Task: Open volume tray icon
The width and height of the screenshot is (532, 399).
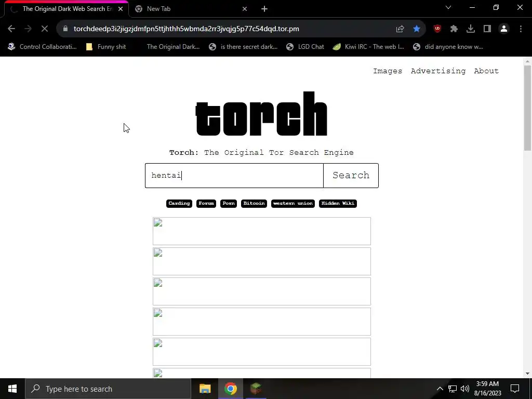Action: click(x=465, y=389)
